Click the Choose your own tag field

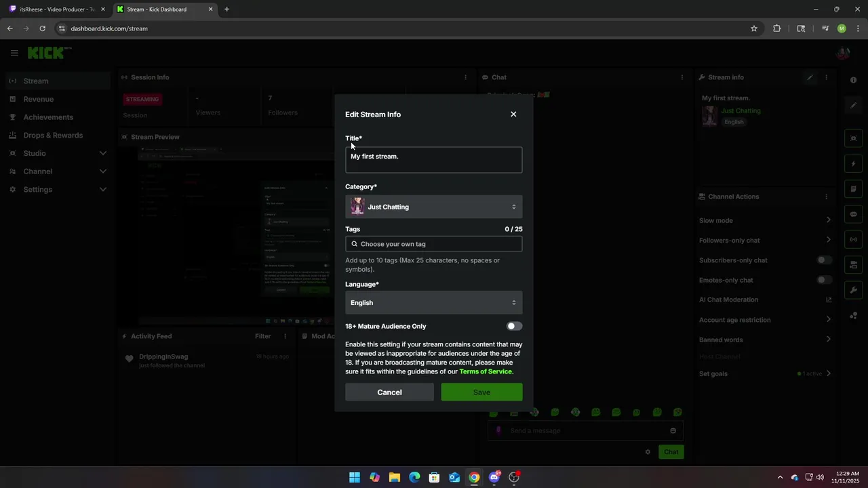pyautogui.click(x=434, y=244)
